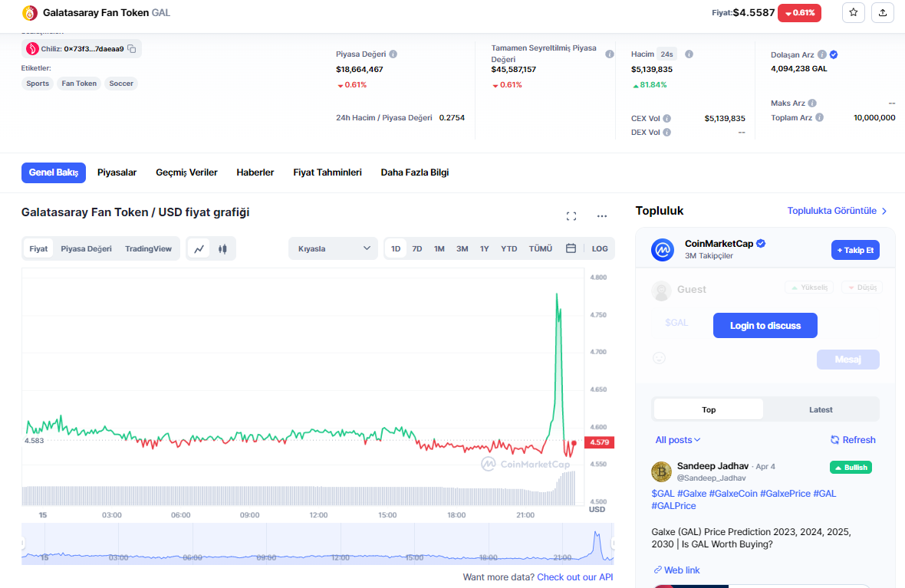Click the Login to discuss button
The height and width of the screenshot is (588, 905).
click(765, 326)
